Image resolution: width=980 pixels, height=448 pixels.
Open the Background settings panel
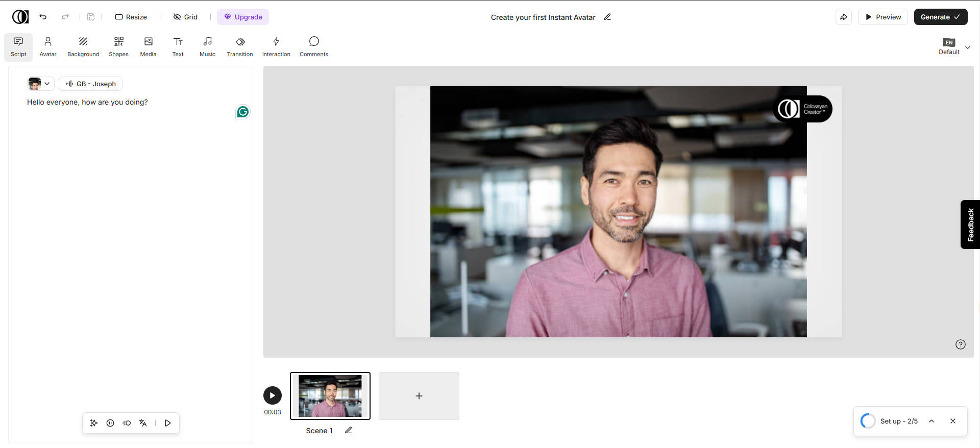[83, 46]
